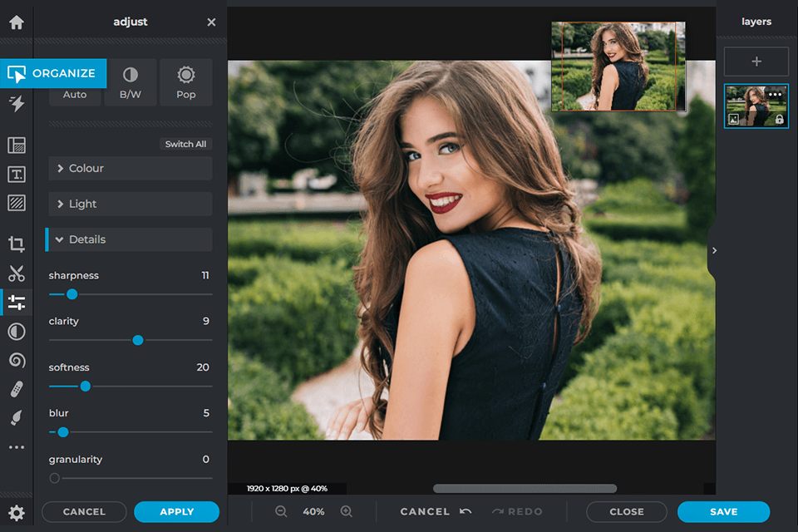Click the image size status text

point(287,489)
